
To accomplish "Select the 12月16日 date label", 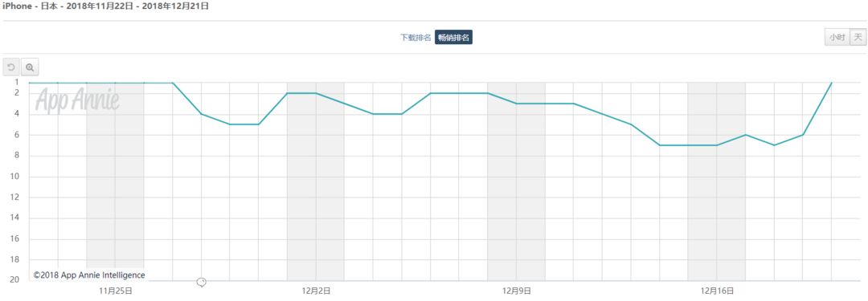I will (x=717, y=290).
